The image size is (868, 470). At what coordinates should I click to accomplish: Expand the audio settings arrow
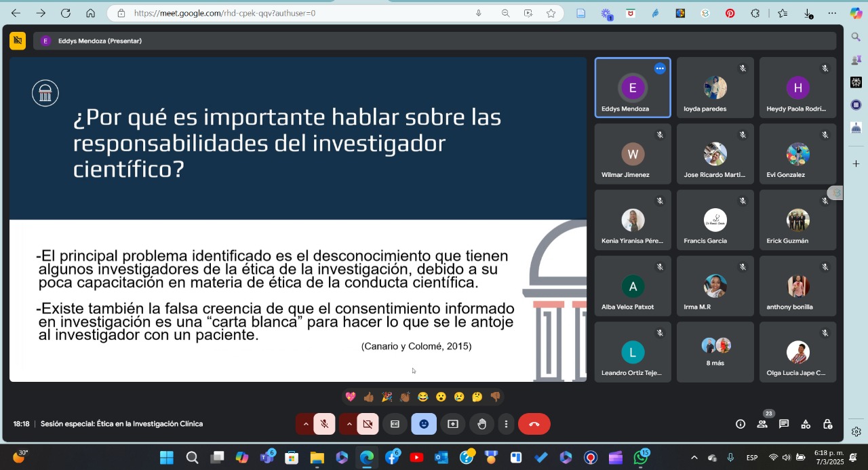click(x=305, y=424)
